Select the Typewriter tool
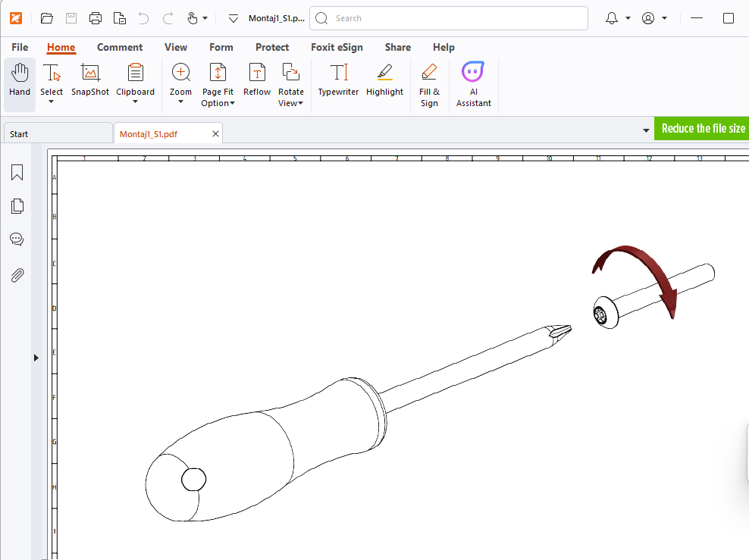 [x=338, y=80]
